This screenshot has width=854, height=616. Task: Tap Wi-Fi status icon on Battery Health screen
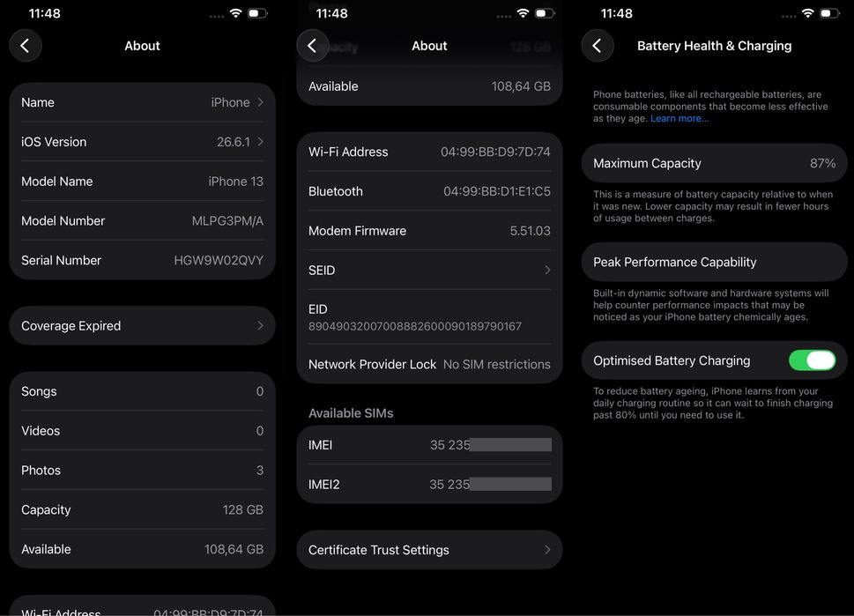coord(807,13)
